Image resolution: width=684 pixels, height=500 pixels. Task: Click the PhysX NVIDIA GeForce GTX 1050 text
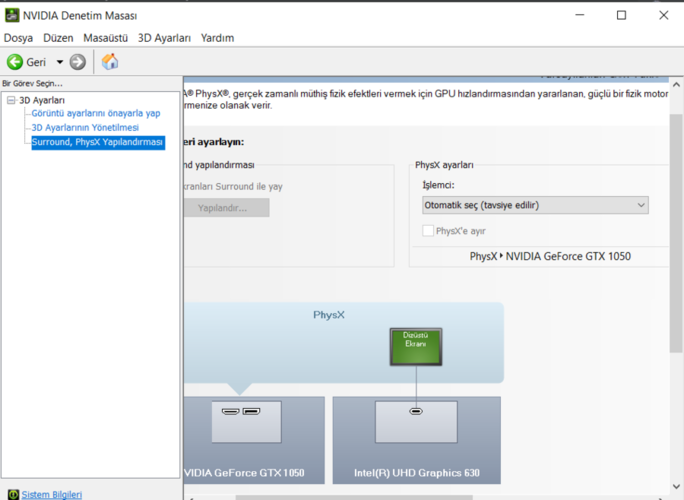pyautogui.click(x=550, y=257)
